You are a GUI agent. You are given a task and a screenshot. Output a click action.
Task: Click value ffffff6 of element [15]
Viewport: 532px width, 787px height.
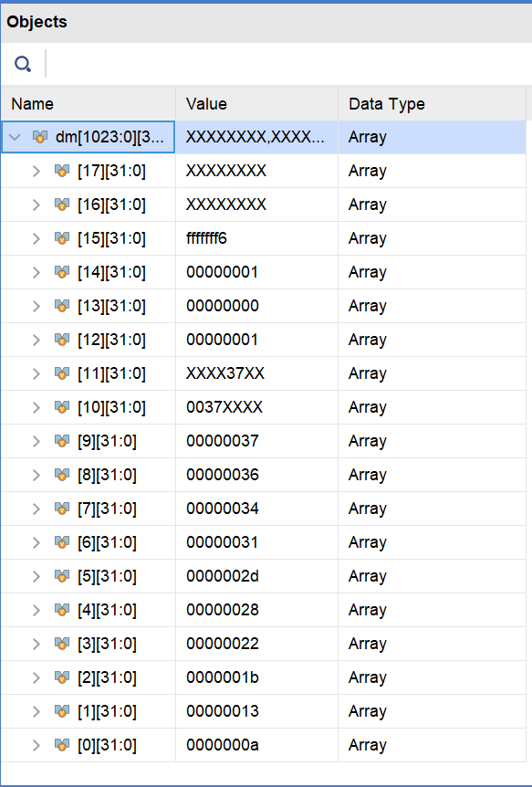tap(206, 238)
